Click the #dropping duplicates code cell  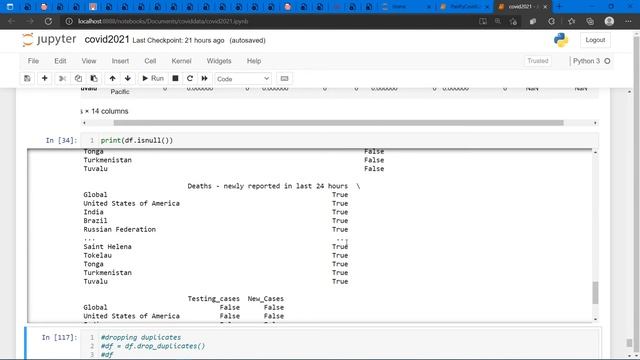click(x=340, y=345)
